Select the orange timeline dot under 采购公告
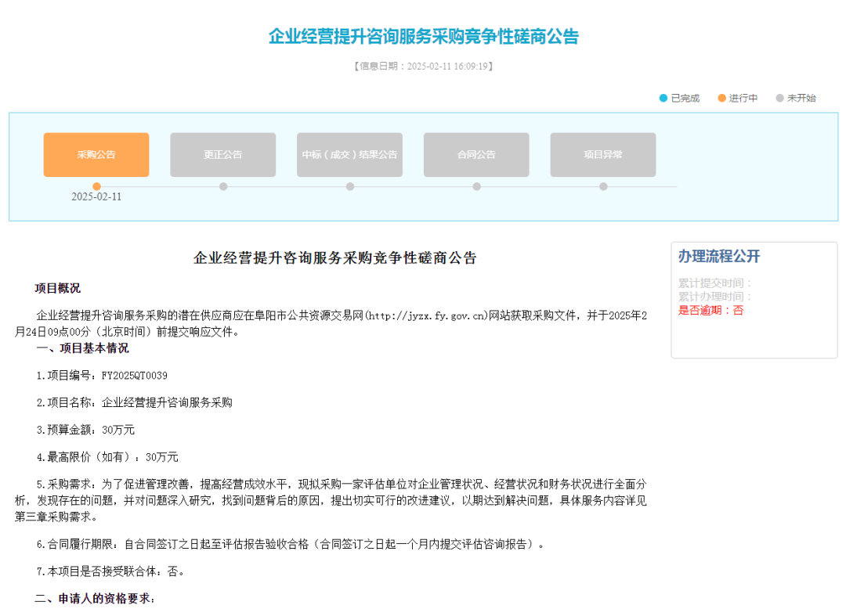Screen dimensions: 846x616 point(96,186)
